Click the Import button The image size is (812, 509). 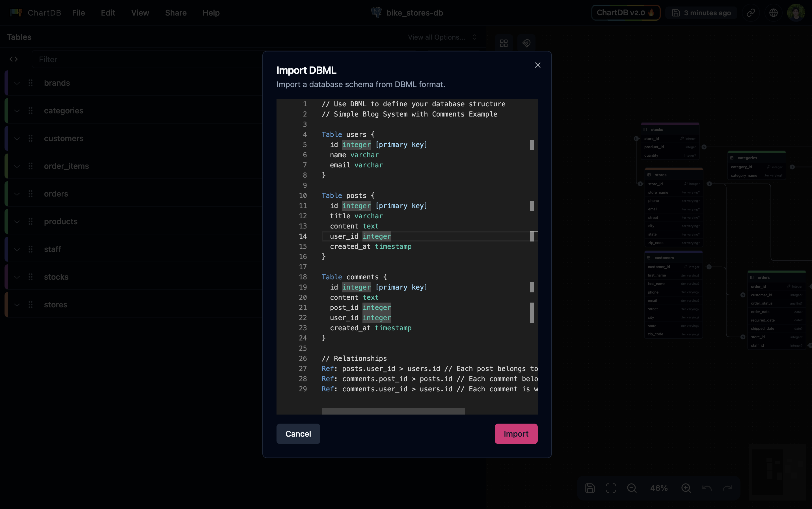coord(515,433)
